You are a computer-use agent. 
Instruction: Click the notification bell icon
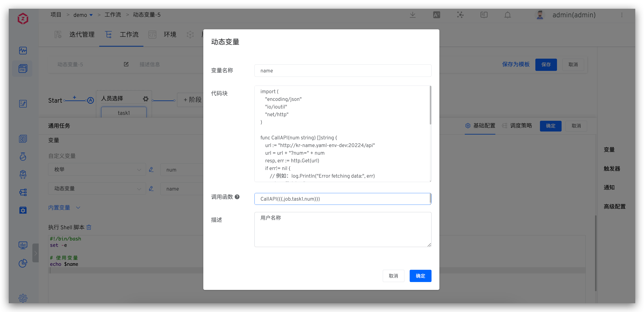coord(507,15)
